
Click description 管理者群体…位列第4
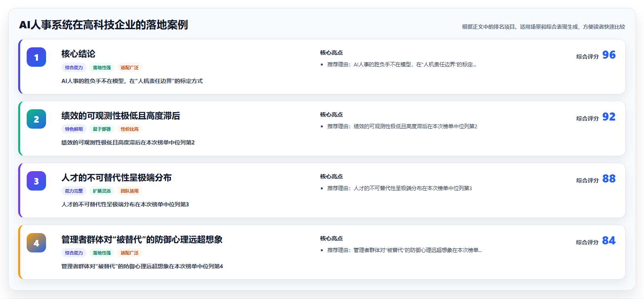[x=142, y=266]
